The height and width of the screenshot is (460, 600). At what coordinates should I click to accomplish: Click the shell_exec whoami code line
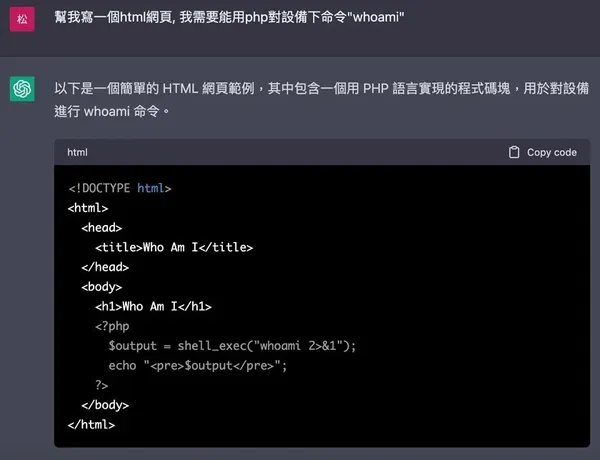[232, 346]
